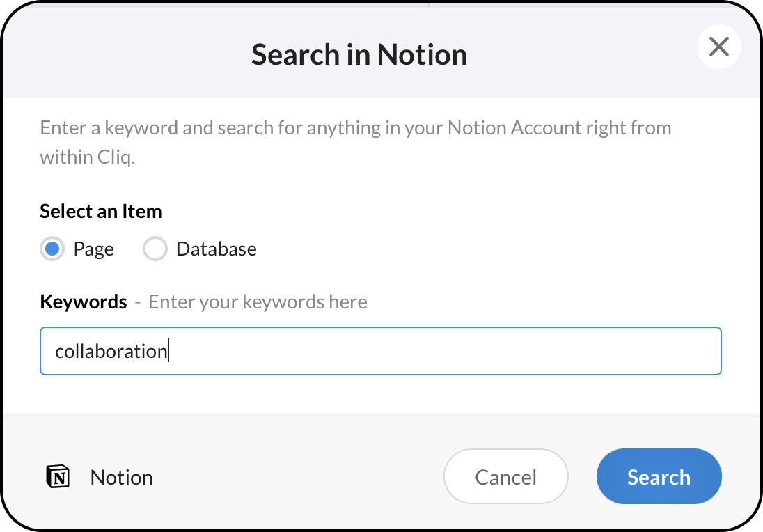Click the "Select an Item" heading
Viewport: 763px width, 532px height.
click(101, 211)
